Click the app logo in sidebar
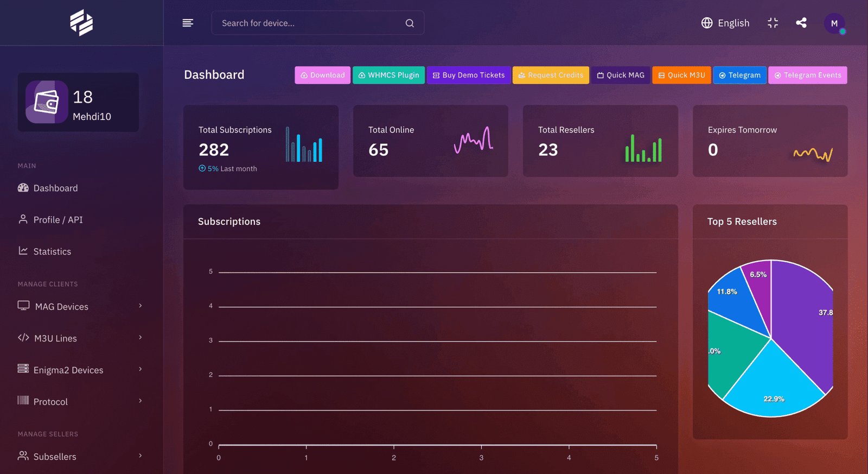 (81, 23)
